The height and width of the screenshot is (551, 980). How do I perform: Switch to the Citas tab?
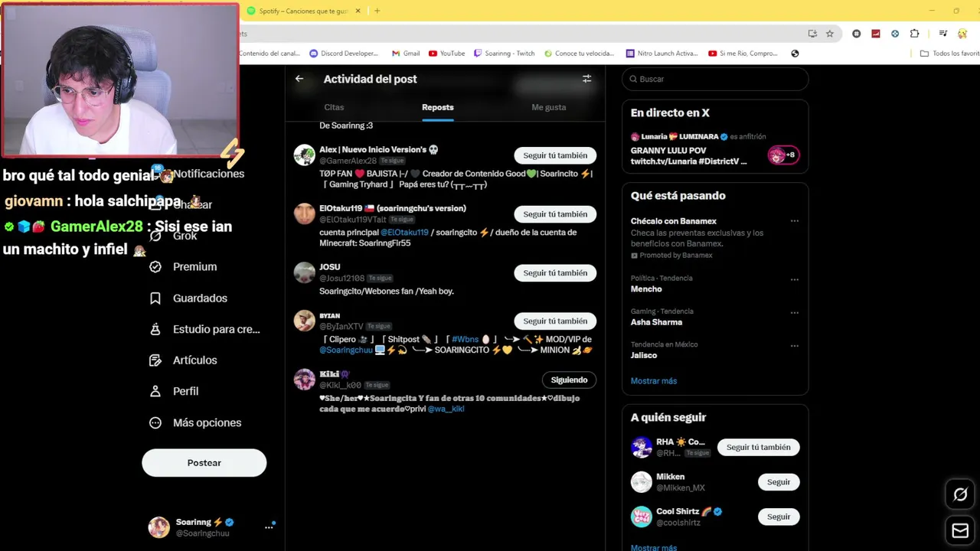tap(334, 107)
